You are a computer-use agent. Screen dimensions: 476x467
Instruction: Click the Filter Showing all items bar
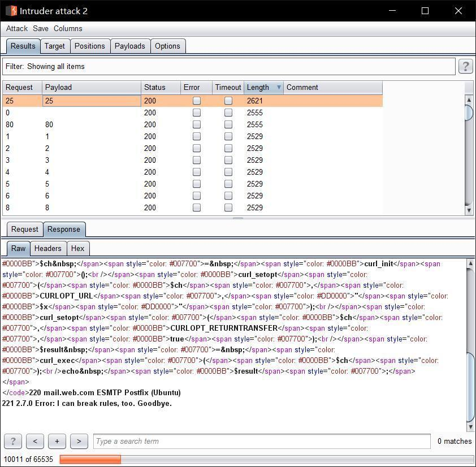pyautogui.click(x=226, y=66)
